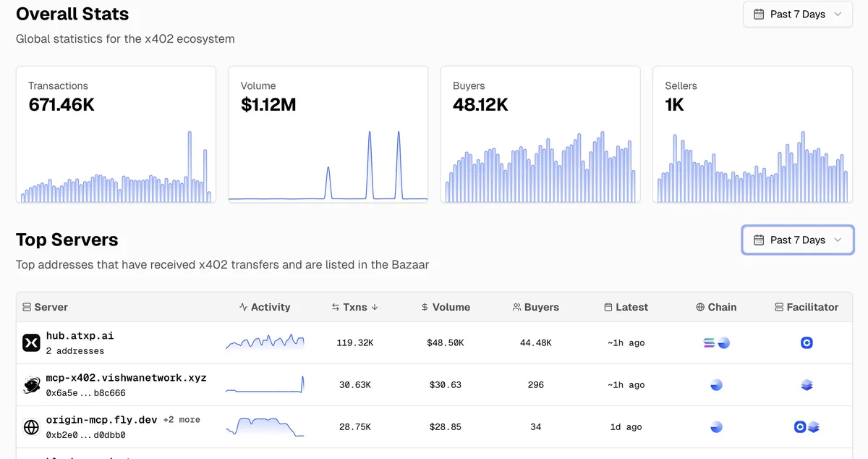Click the Solana chain icon for hub.atxp.ai
This screenshot has height=459, width=868.
(710, 342)
